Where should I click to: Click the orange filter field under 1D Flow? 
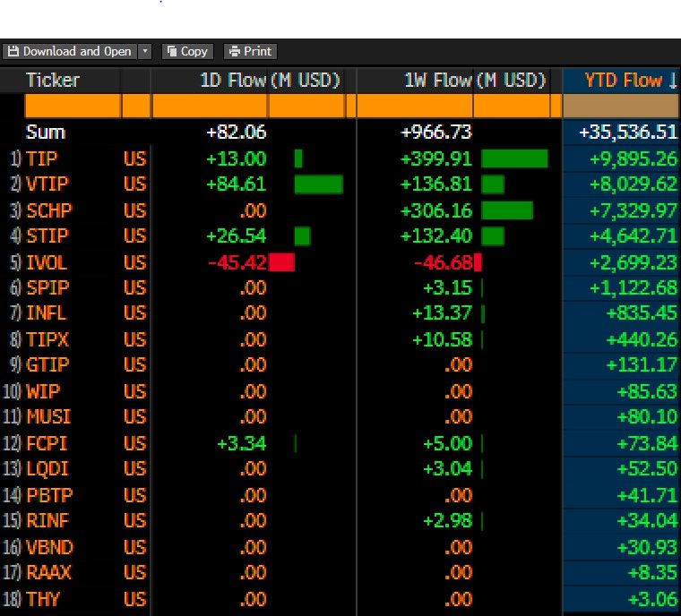click(210, 107)
